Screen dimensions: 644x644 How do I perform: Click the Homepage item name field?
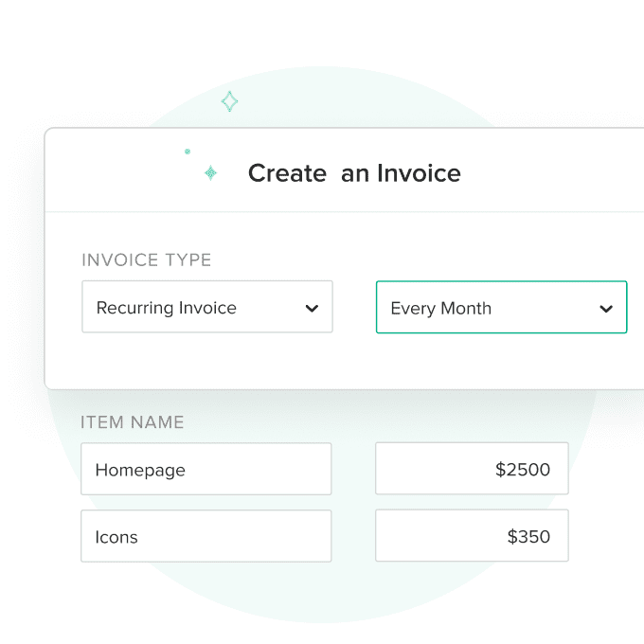point(206,469)
